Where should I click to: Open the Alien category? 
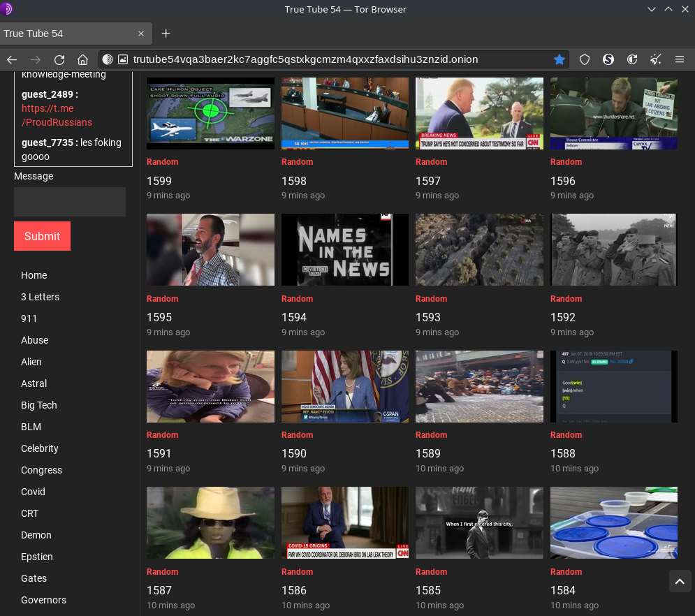[31, 362]
